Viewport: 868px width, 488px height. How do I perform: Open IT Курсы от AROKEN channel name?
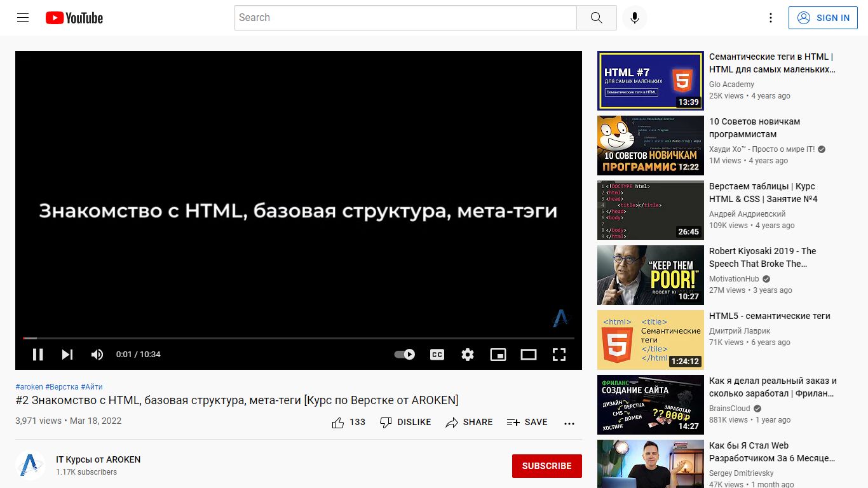[98, 459]
